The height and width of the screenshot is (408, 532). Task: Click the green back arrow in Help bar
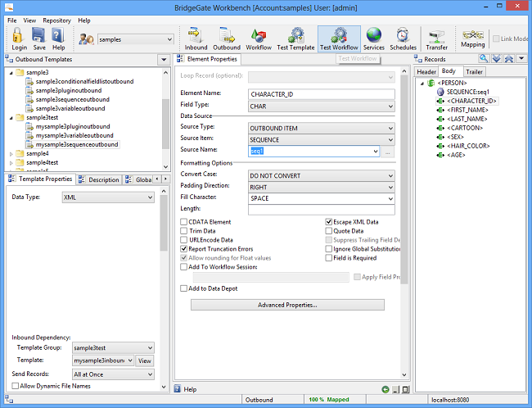(x=385, y=389)
